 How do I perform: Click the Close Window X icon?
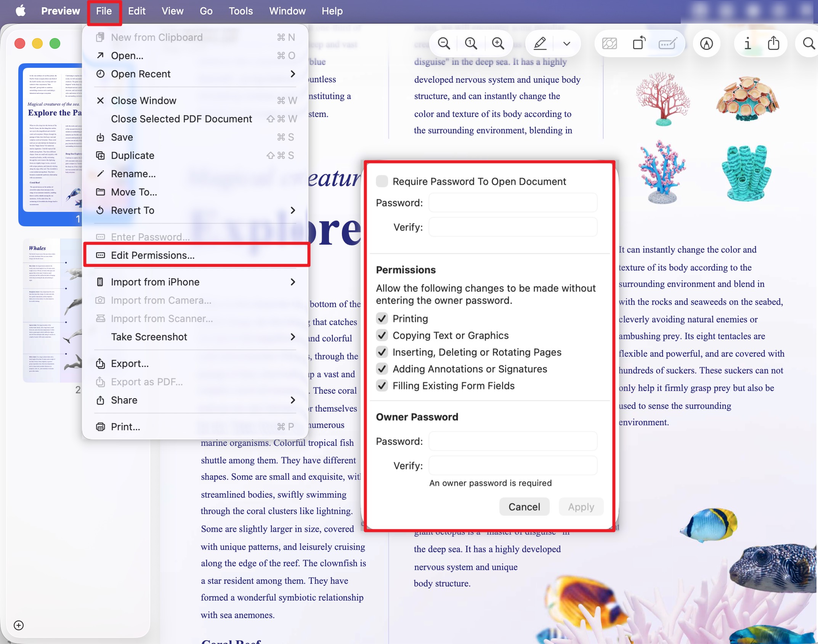click(100, 101)
